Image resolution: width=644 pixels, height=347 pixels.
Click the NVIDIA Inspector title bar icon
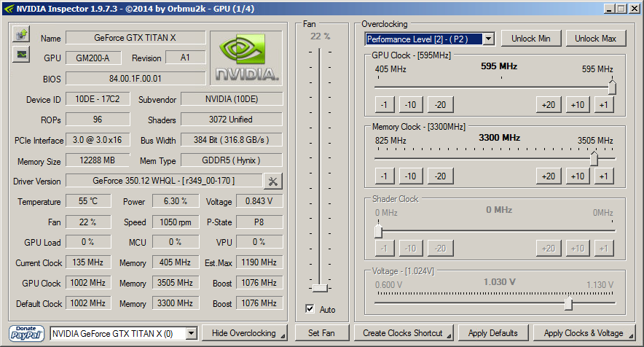click(9, 9)
